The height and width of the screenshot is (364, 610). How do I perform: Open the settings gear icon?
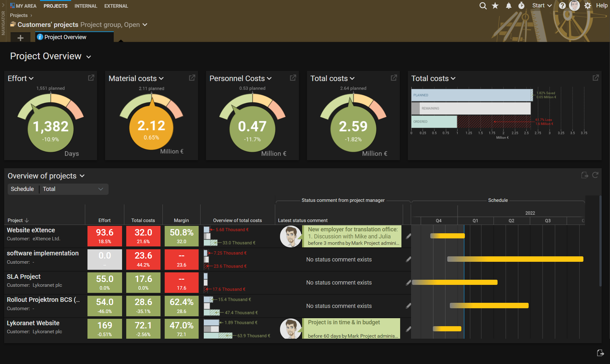coord(587,5)
